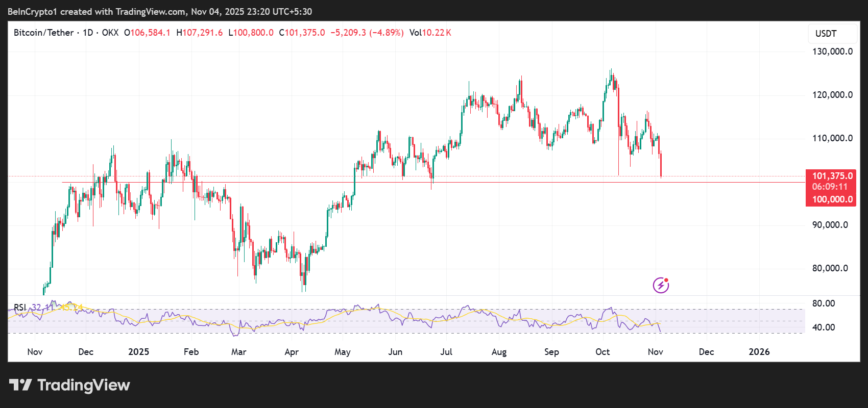The height and width of the screenshot is (408, 868).
Task: Click the Oct label on time axis
Action: [x=602, y=352]
